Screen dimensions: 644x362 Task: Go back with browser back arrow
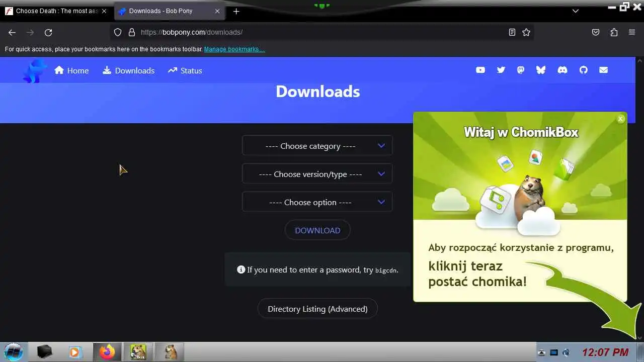12,32
